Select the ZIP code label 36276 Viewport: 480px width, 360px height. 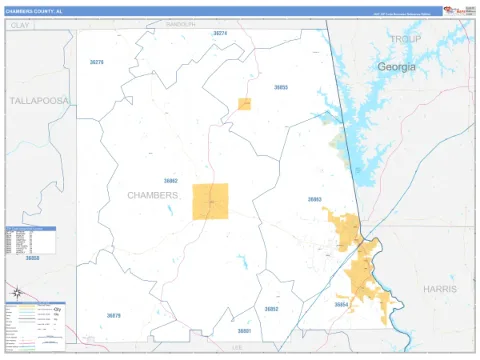tap(97, 62)
